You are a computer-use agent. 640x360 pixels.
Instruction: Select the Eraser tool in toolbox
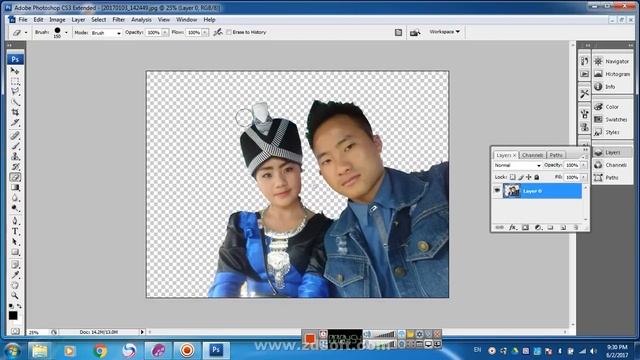pyautogui.click(x=15, y=177)
